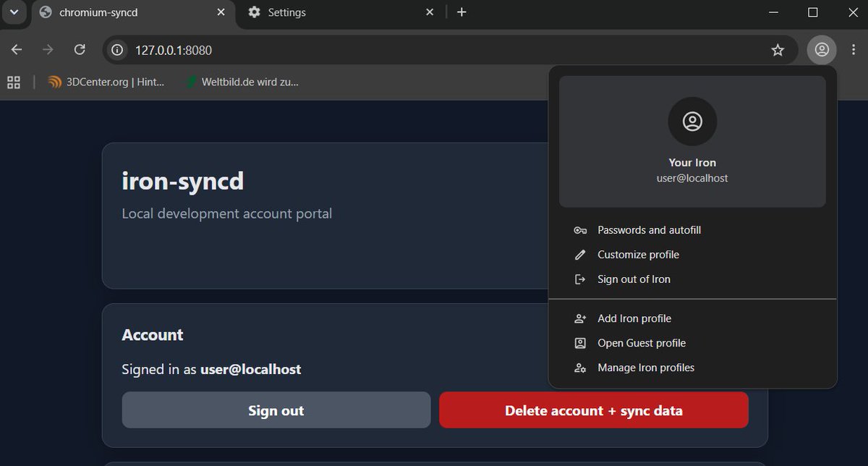
Task: Go back to previous page
Action: coord(17,50)
